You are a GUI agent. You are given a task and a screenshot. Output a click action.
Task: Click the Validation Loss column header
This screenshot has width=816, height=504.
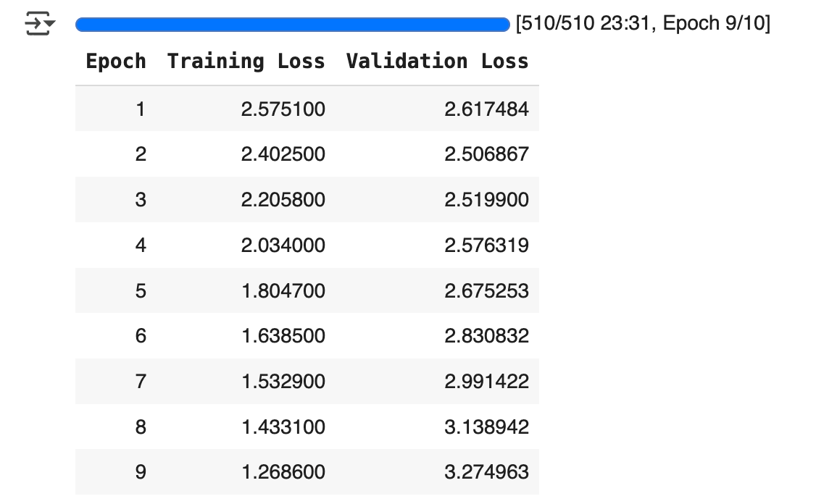[x=437, y=62]
